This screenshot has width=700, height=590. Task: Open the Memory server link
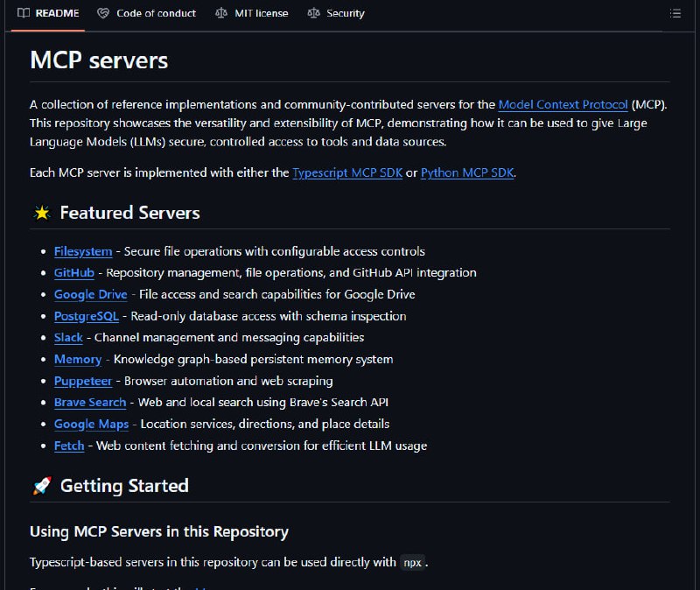click(x=78, y=360)
